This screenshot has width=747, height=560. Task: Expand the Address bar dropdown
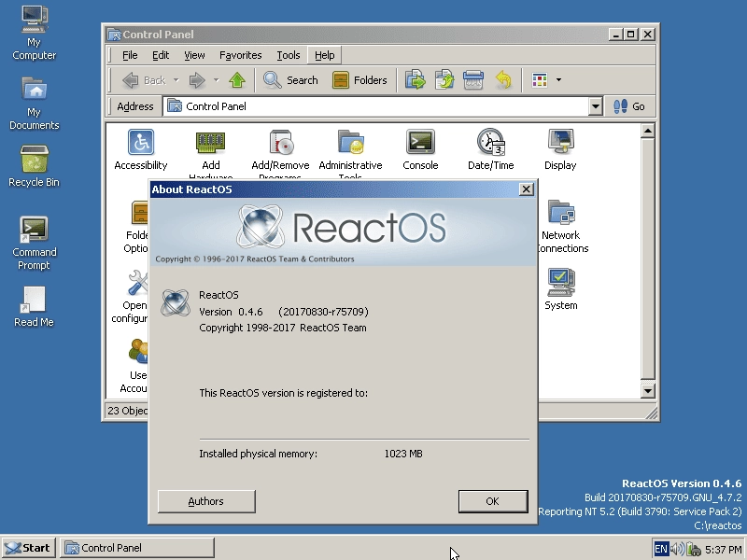[x=595, y=106]
